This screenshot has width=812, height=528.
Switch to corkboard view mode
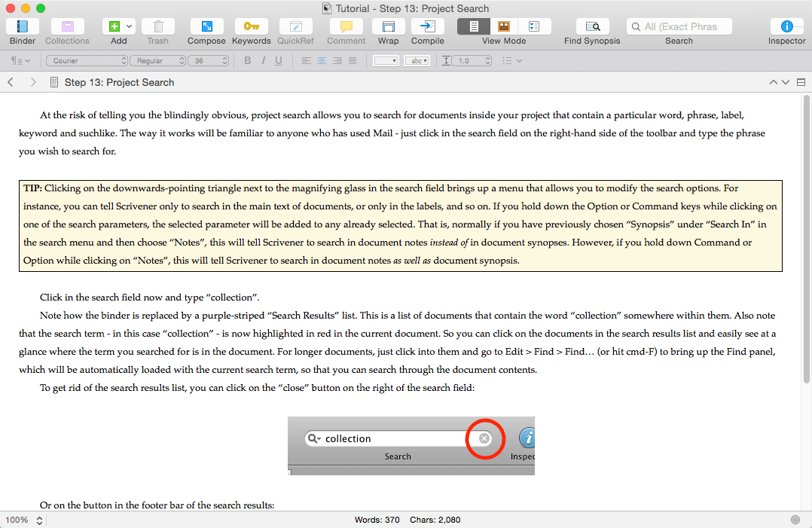coord(504,26)
